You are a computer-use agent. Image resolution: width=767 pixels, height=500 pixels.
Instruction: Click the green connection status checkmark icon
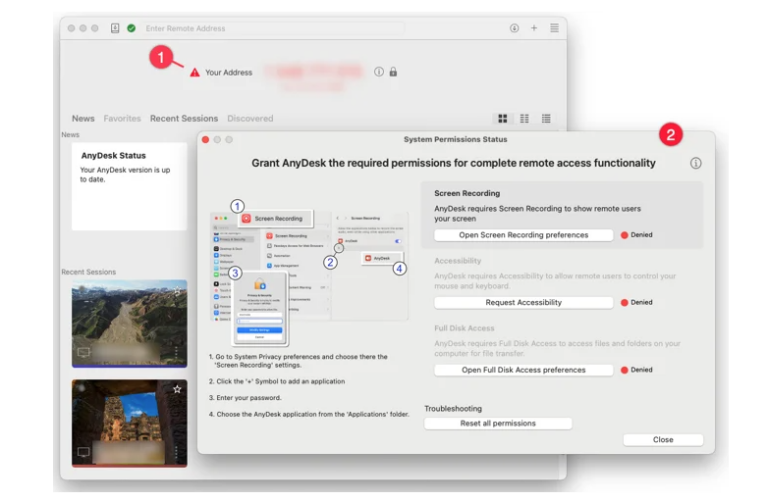click(131, 28)
